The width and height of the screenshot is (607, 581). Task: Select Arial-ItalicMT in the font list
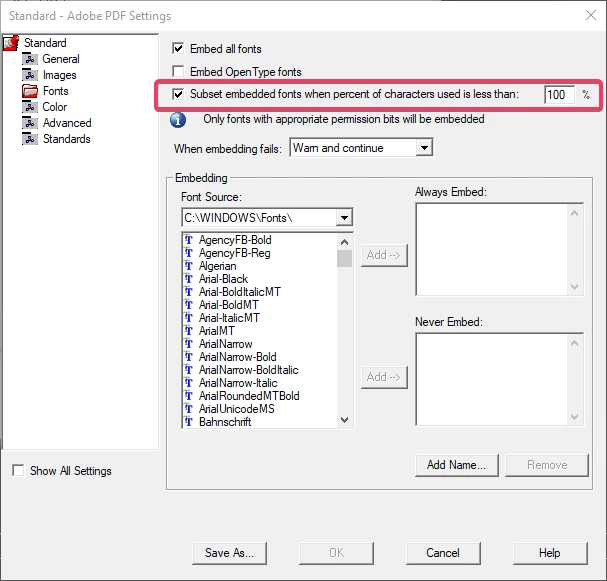point(229,318)
